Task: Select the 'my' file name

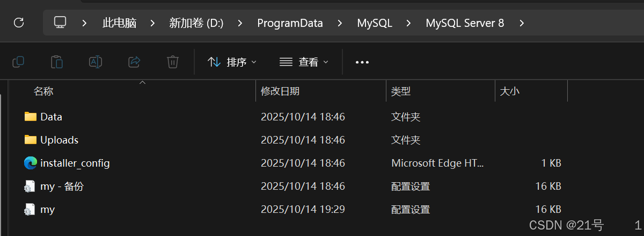Action: pyautogui.click(x=47, y=210)
